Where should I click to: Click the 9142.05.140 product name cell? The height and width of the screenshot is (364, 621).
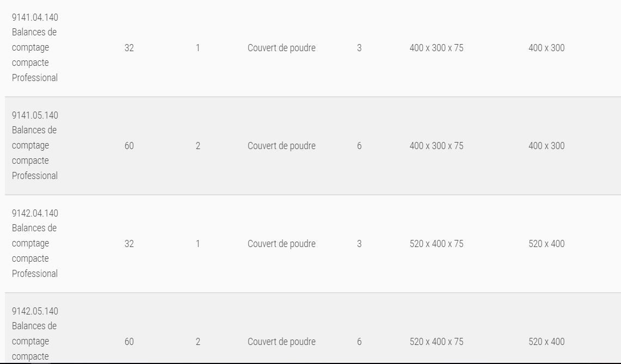tap(35, 334)
